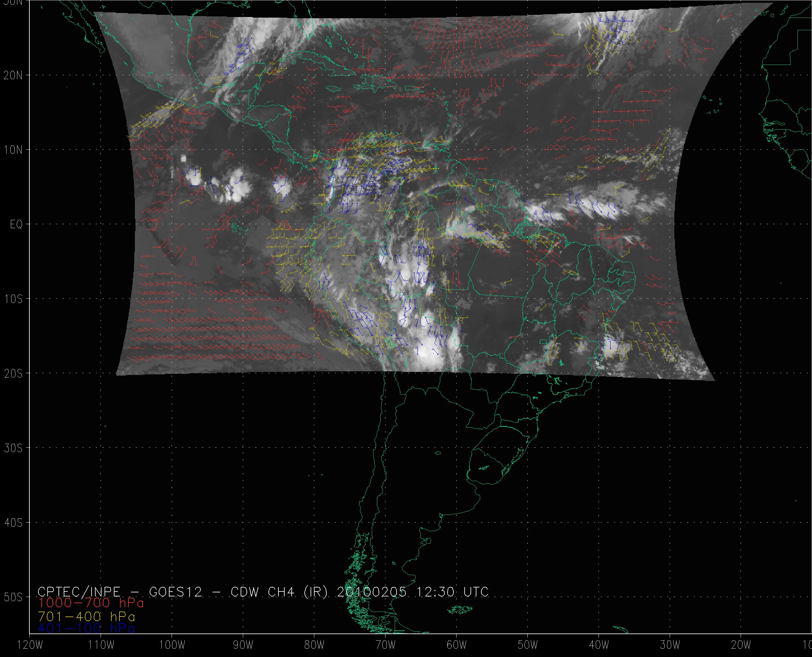Click the 90W longitude label
Image resolution: width=812 pixels, height=657 pixels.
[x=243, y=645]
